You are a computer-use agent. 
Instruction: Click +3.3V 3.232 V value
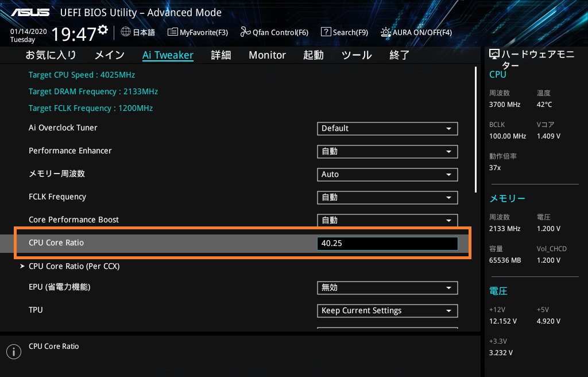(501, 353)
